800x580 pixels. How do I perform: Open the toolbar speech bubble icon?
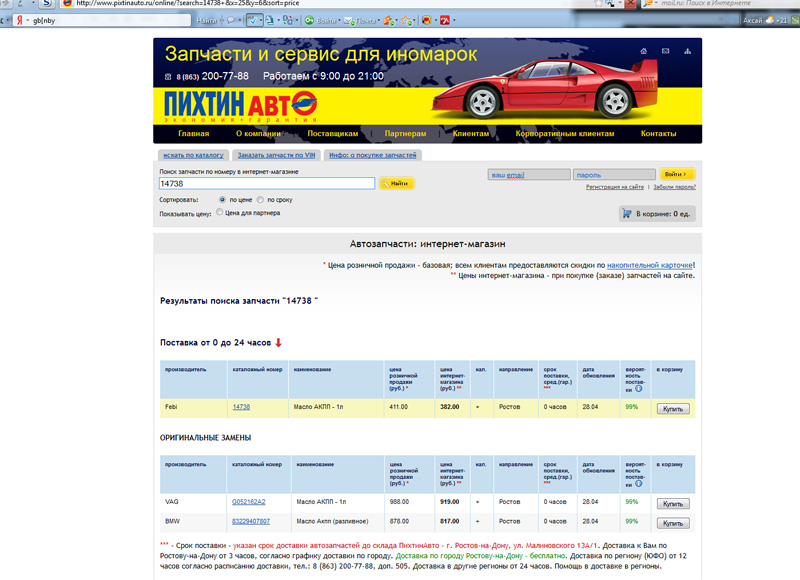[x=231, y=20]
